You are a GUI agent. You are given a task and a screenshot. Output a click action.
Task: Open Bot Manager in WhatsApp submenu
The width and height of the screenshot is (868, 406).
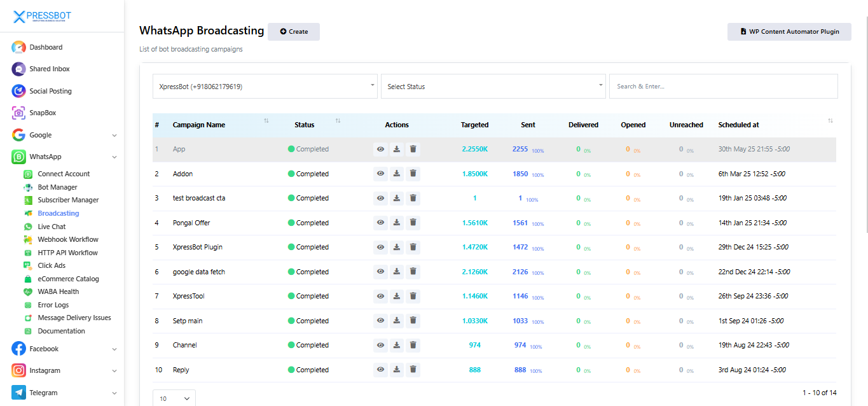click(57, 187)
